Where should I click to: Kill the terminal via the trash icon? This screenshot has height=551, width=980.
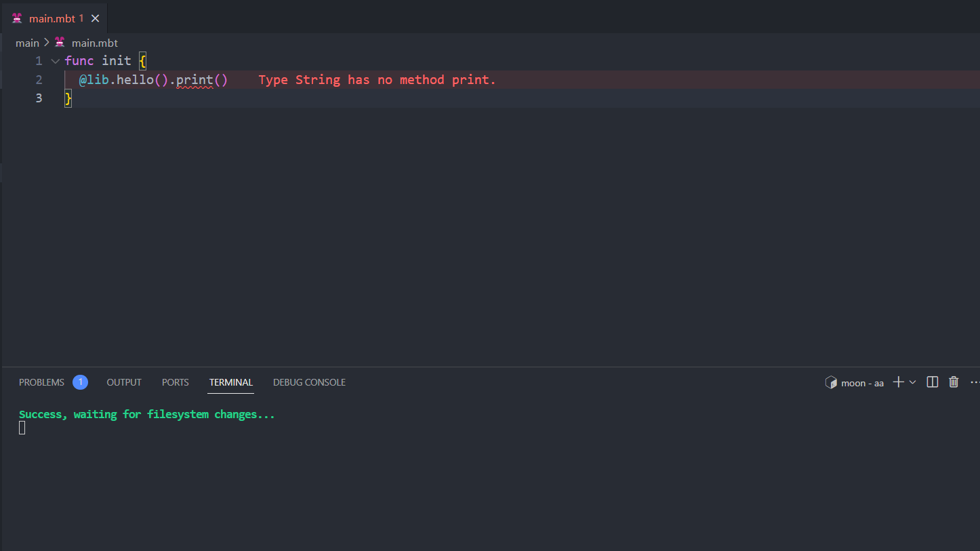click(x=954, y=382)
